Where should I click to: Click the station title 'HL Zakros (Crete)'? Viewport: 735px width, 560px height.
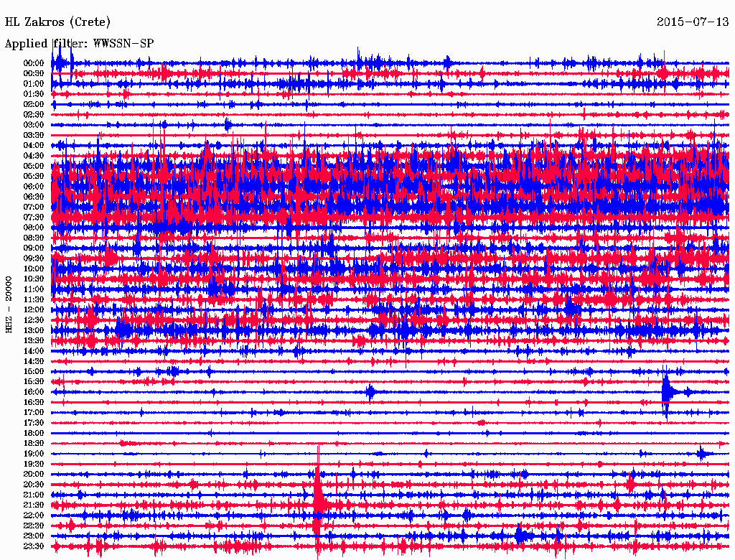click(x=57, y=22)
